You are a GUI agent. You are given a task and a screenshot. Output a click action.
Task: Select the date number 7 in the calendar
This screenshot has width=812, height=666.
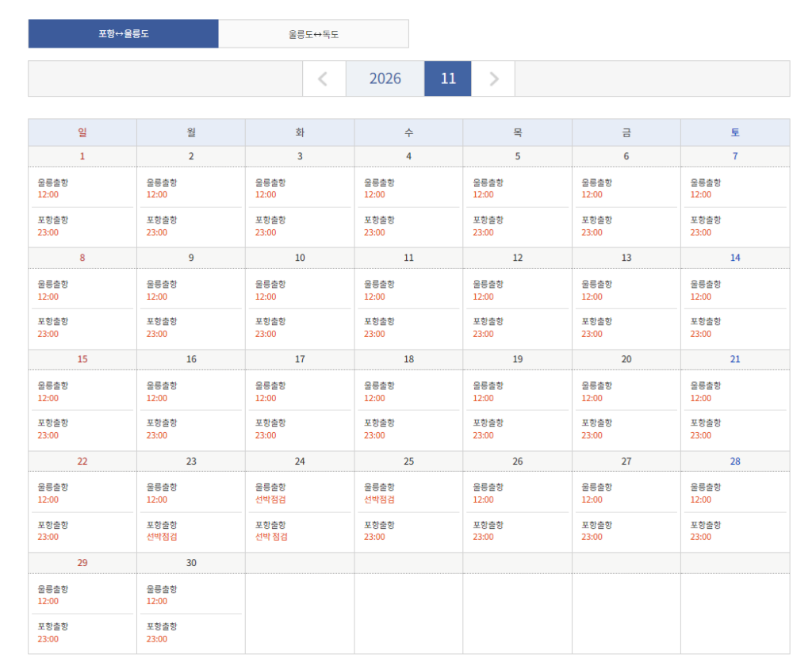735,156
